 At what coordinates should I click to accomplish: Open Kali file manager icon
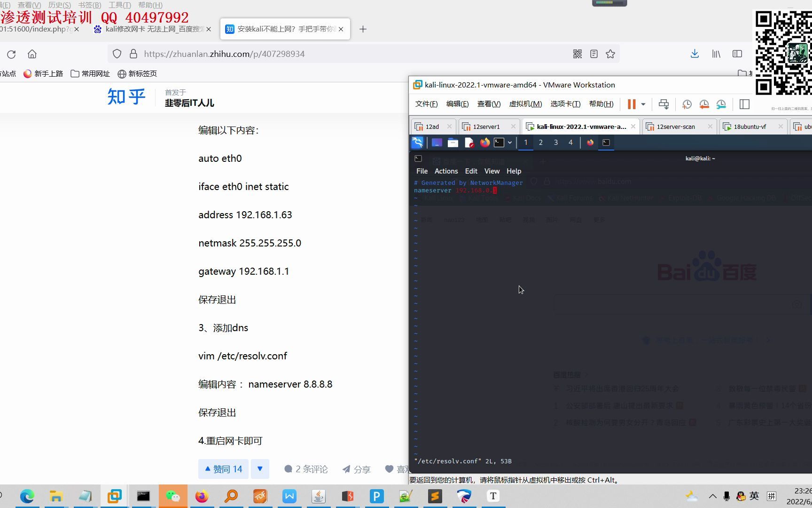click(453, 143)
